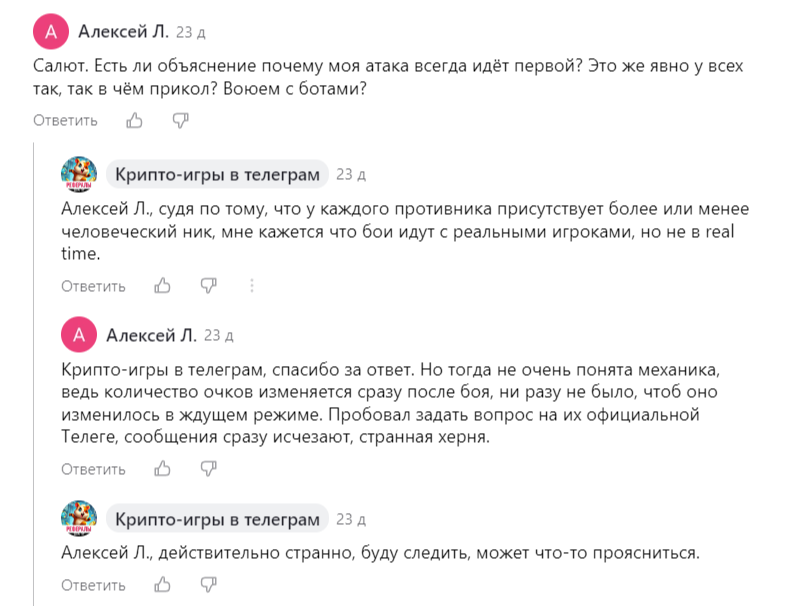Like the reply mentioning real time battles
This screenshot has width=795, height=606.
(162, 286)
